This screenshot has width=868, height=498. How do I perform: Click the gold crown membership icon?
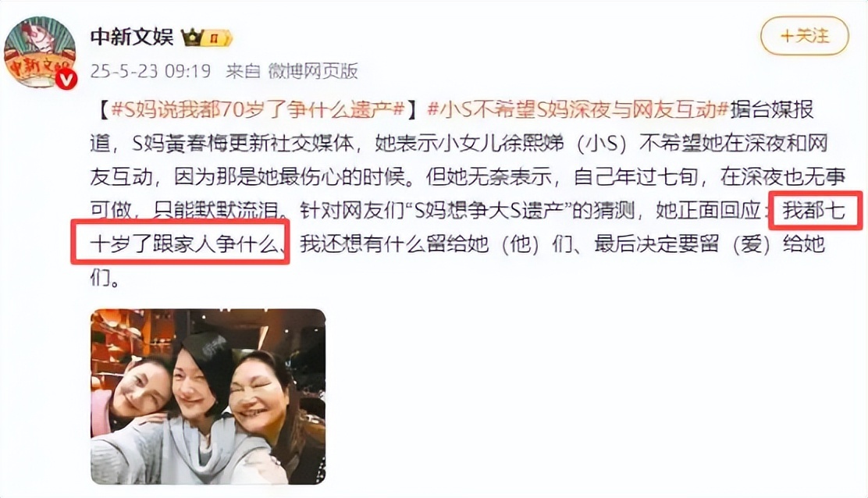pos(193,37)
